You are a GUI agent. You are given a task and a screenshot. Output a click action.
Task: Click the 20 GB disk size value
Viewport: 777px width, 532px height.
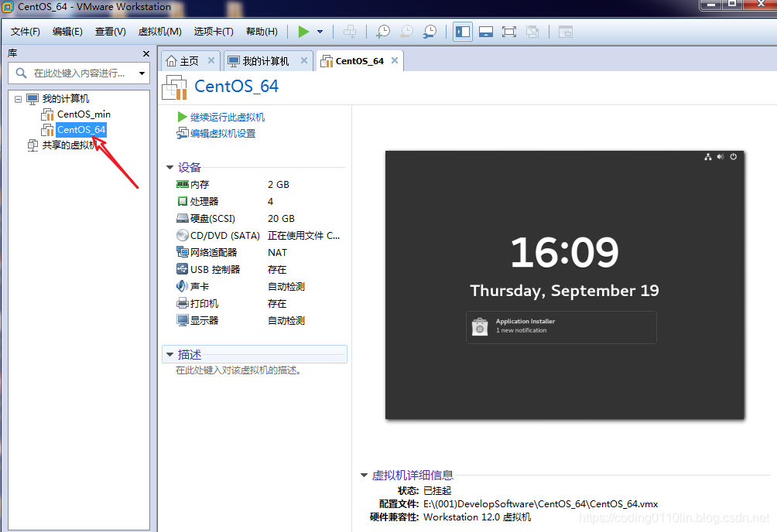click(x=281, y=219)
